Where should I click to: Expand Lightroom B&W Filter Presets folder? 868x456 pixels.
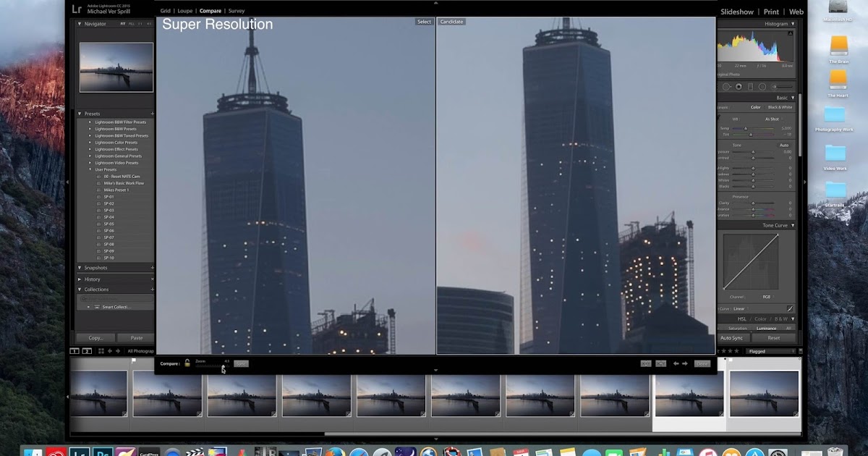point(90,122)
